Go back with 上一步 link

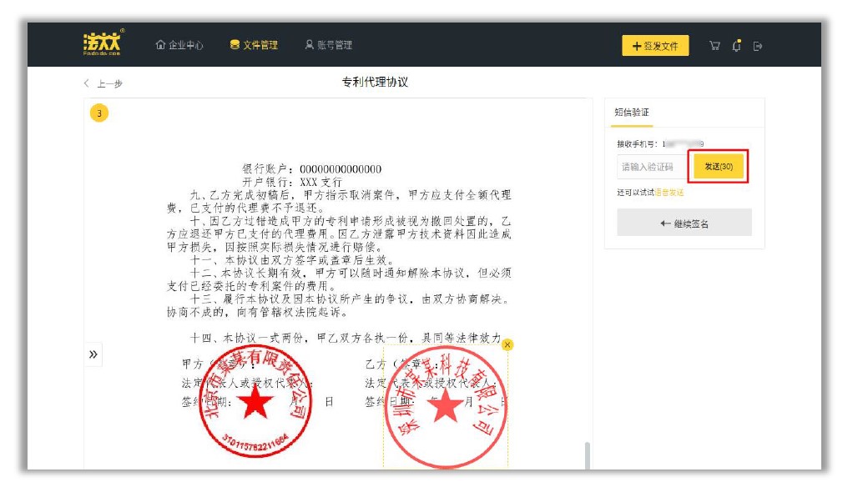(x=103, y=83)
